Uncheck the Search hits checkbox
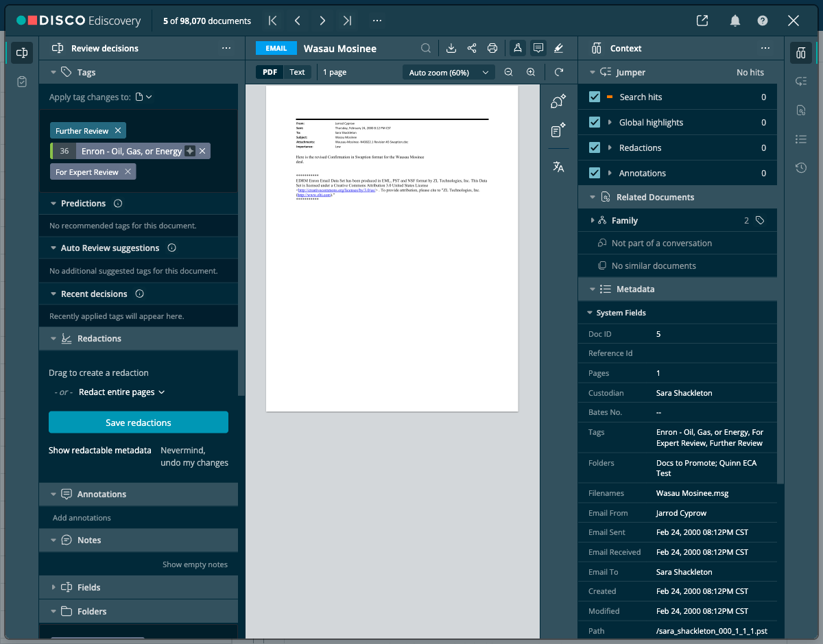The height and width of the screenshot is (644, 823). tap(595, 97)
